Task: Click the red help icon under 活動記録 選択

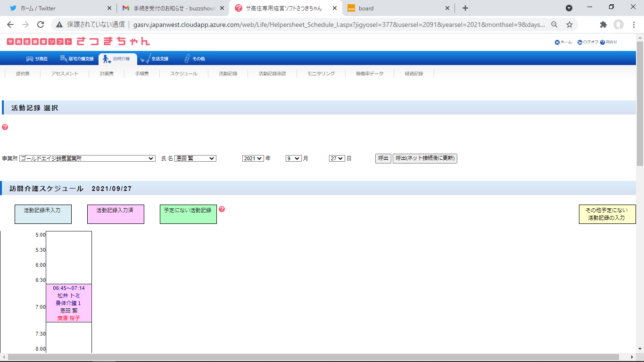Action: [x=5, y=127]
